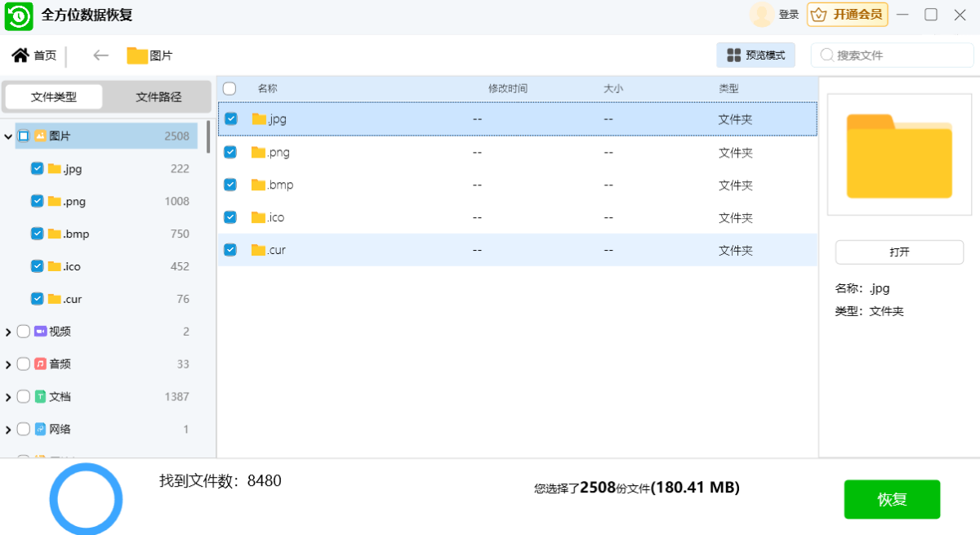This screenshot has width=980, height=535.
Task: Uncheck the .ico checkbox in the sidebar tree
Action: [x=37, y=266]
